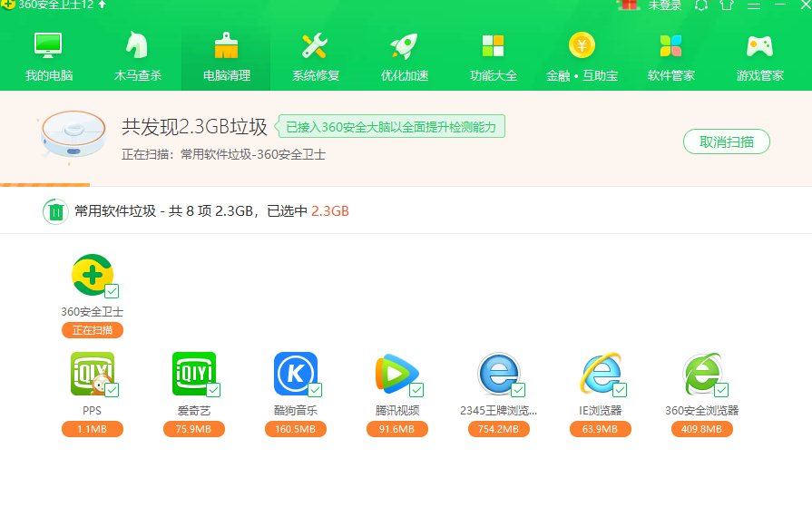Viewport: 812px width, 507px height.
Task: Click the 63.9MB size badge
Action: 600,429
